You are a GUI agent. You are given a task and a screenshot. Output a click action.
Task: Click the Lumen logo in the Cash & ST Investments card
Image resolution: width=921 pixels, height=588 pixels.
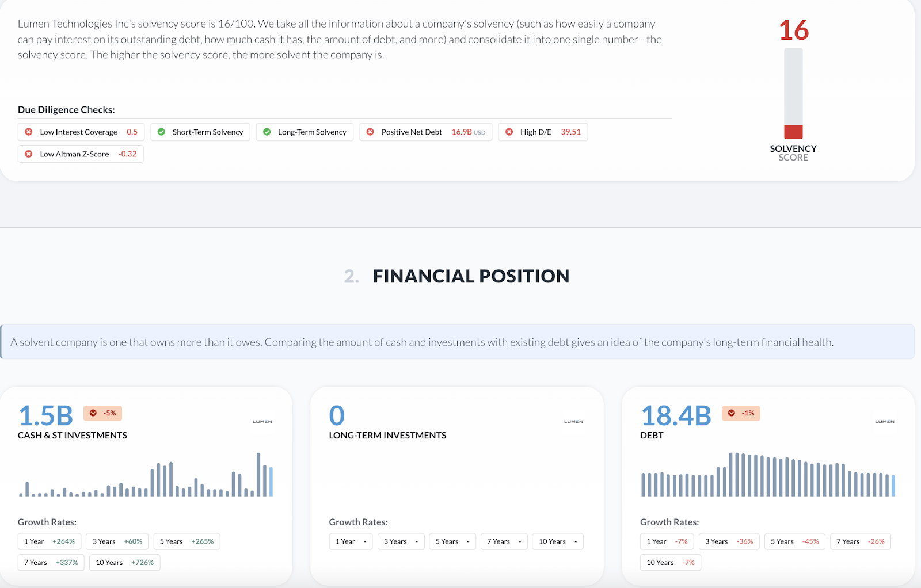[x=262, y=422]
